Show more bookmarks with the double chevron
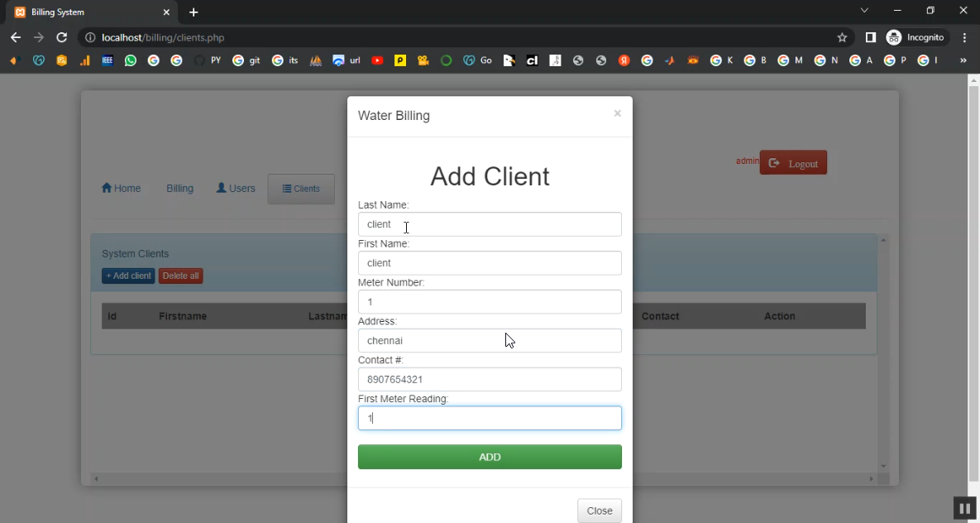 coord(963,60)
